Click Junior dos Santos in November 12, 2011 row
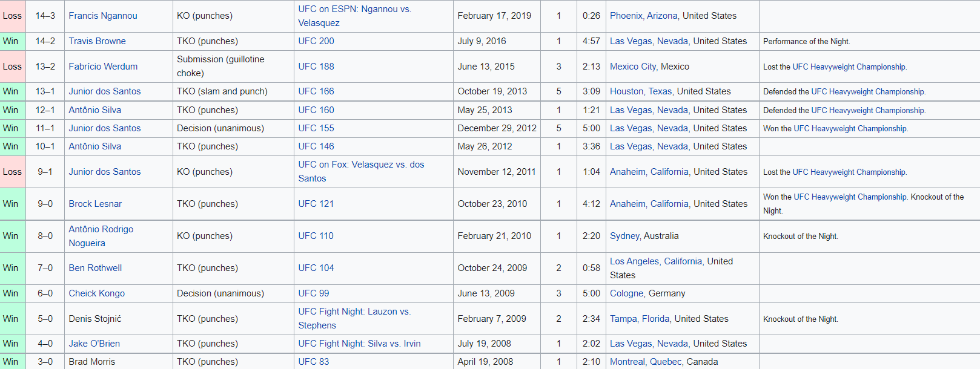Viewport: 980px width, 369px height. 105,172
